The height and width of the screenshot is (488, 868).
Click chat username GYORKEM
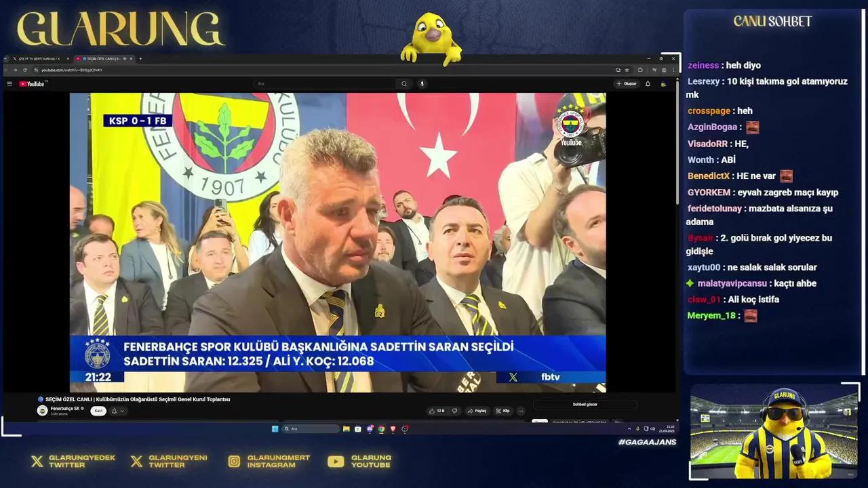coord(709,192)
